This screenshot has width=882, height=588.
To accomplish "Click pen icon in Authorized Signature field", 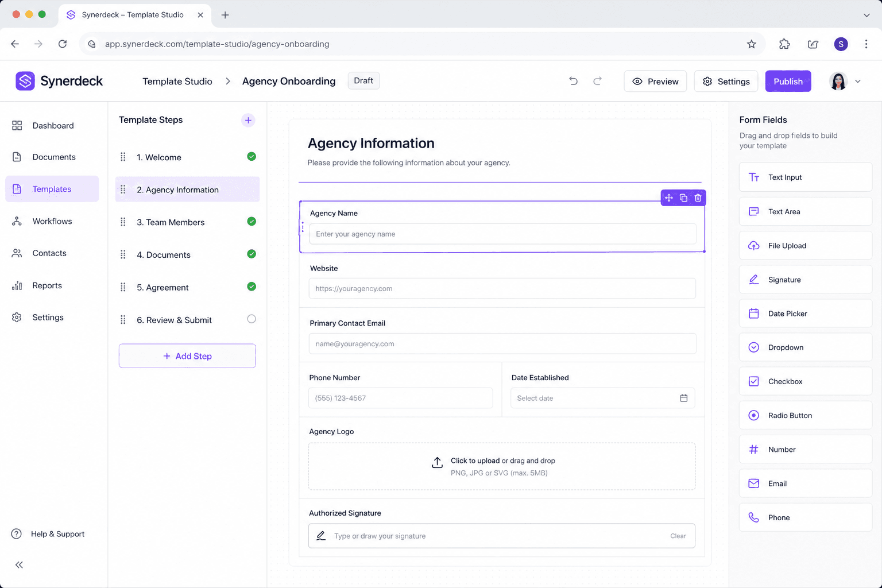I will 321,536.
